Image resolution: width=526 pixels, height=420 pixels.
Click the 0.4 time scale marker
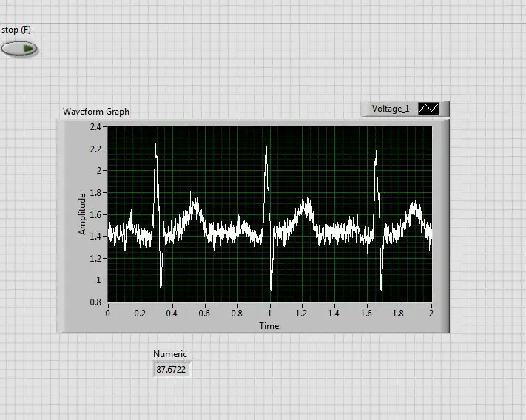click(x=172, y=314)
